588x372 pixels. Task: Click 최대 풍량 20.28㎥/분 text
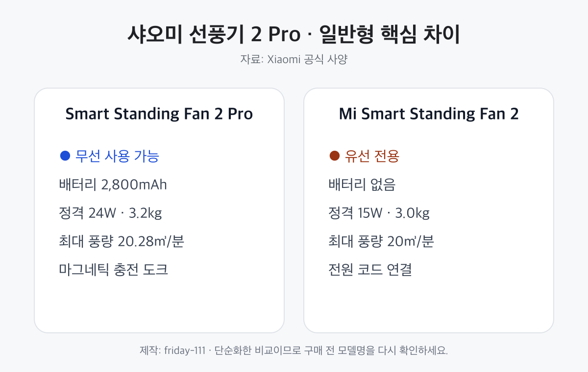click(121, 241)
